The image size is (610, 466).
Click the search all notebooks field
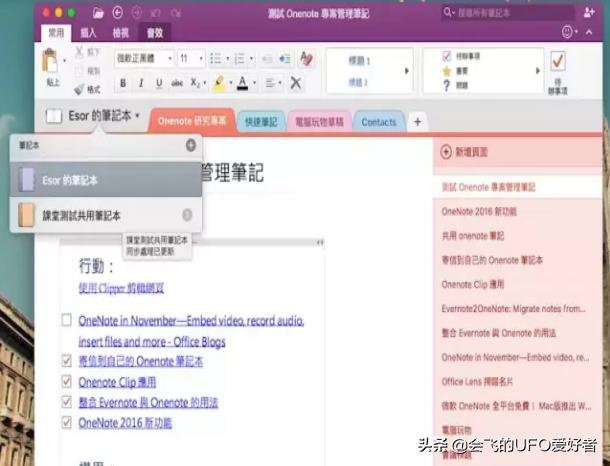click(x=508, y=13)
